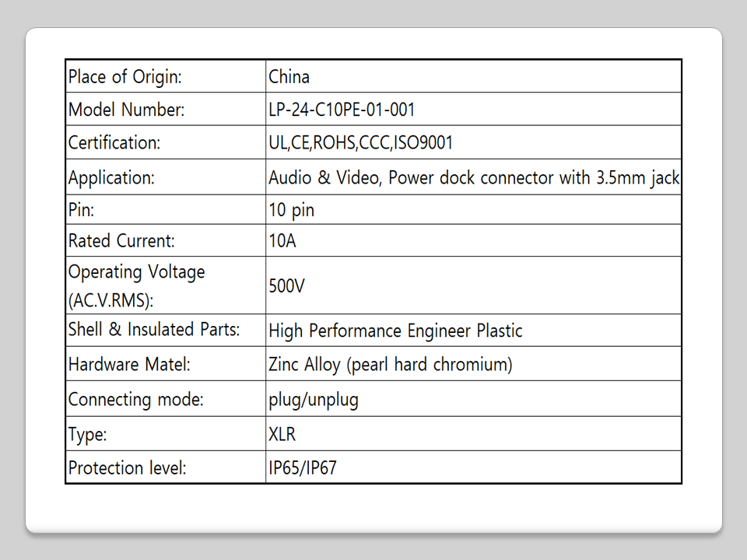Screen dimensions: 747x560
Task: Select "High Performance Engineer Plastic" text
Action: (395, 331)
